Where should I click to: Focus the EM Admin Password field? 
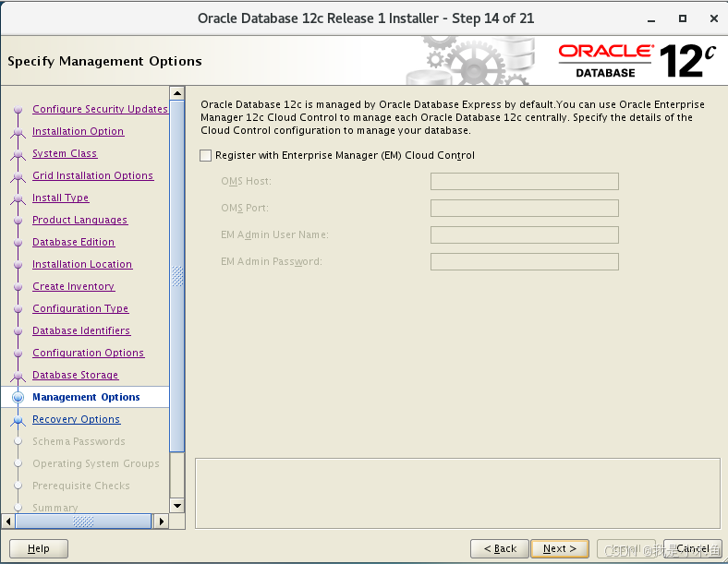[x=524, y=261]
